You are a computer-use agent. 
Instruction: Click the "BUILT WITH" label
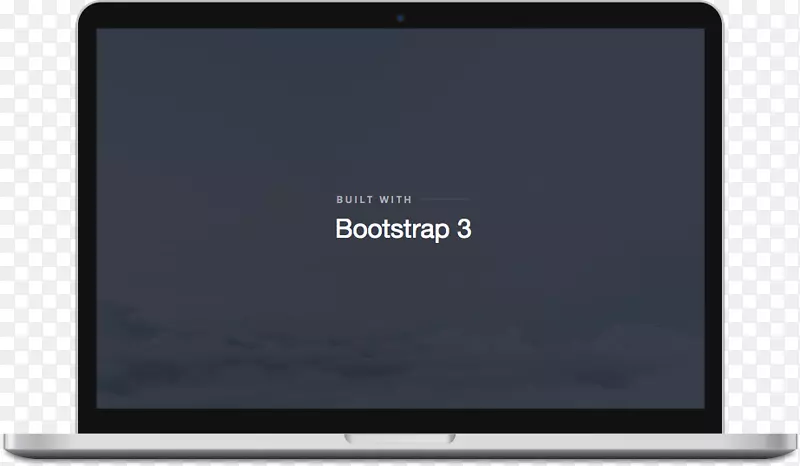point(374,200)
